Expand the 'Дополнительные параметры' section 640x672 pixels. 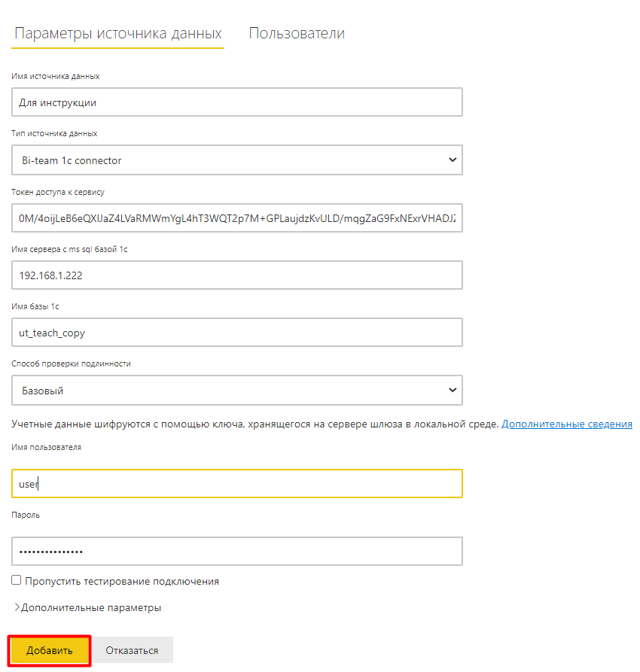click(x=90, y=607)
